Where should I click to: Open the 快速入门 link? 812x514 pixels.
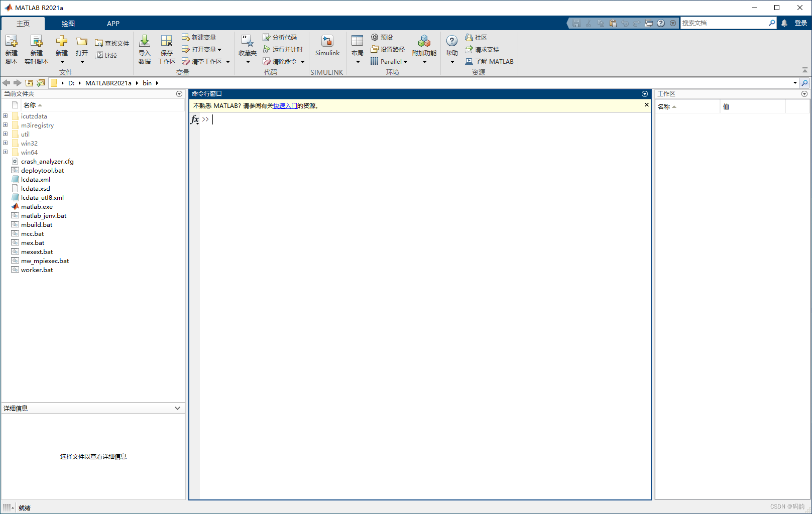pyautogui.click(x=285, y=105)
